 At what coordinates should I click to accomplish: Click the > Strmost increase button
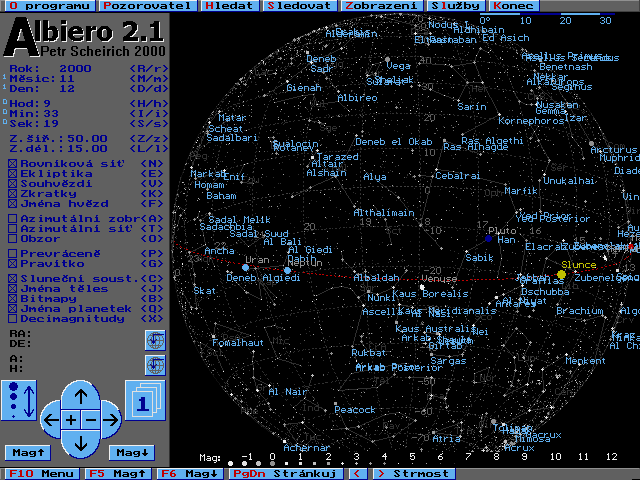point(414,474)
